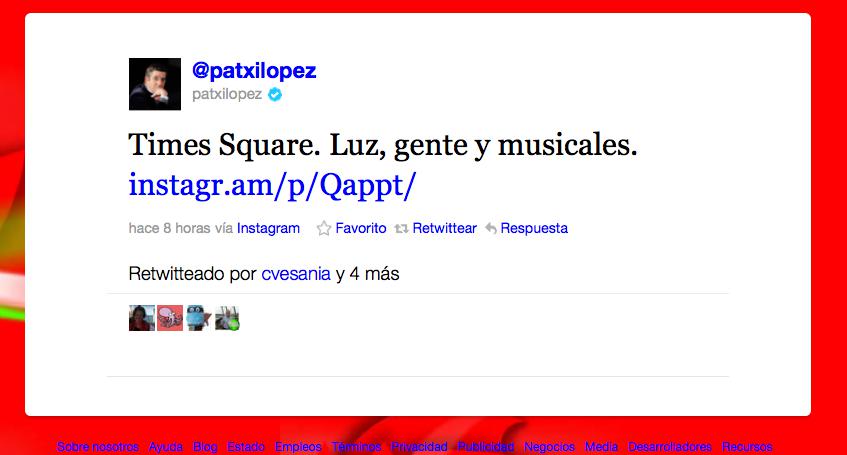
Task: Open the first retweeter's avatar
Action: [x=142, y=318]
